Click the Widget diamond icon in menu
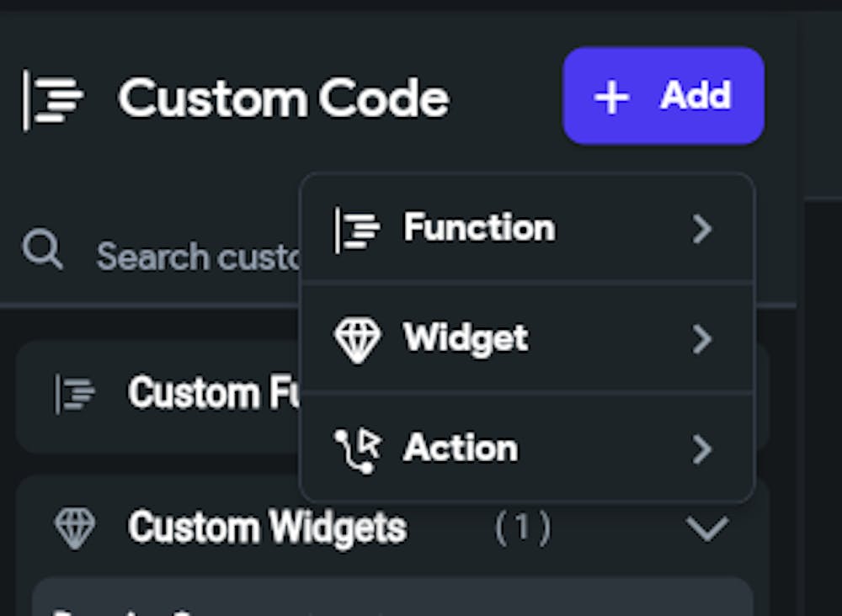842x616 pixels. [358, 340]
